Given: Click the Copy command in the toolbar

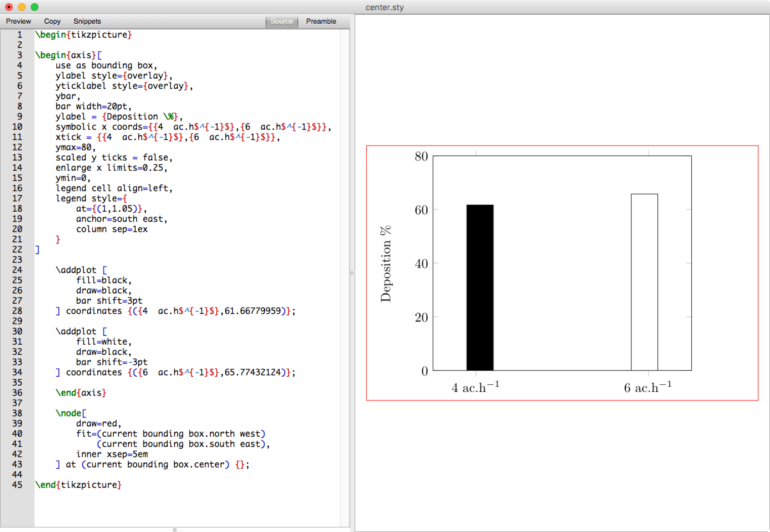Looking at the screenshot, I should pos(52,21).
